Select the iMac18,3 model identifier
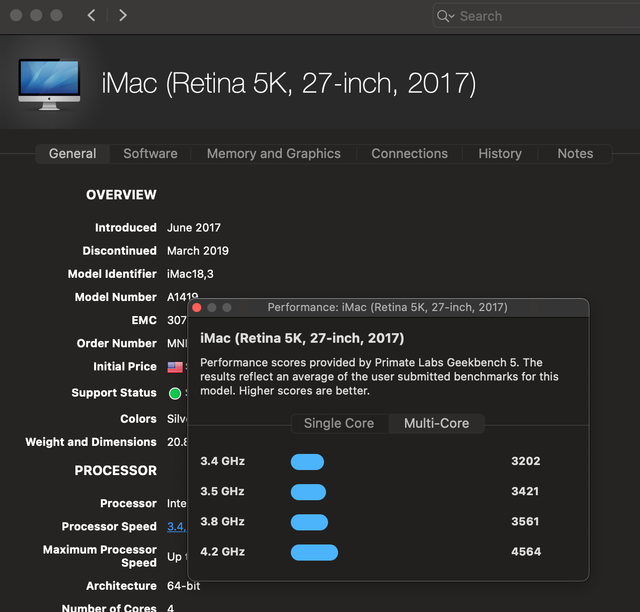 click(190, 274)
